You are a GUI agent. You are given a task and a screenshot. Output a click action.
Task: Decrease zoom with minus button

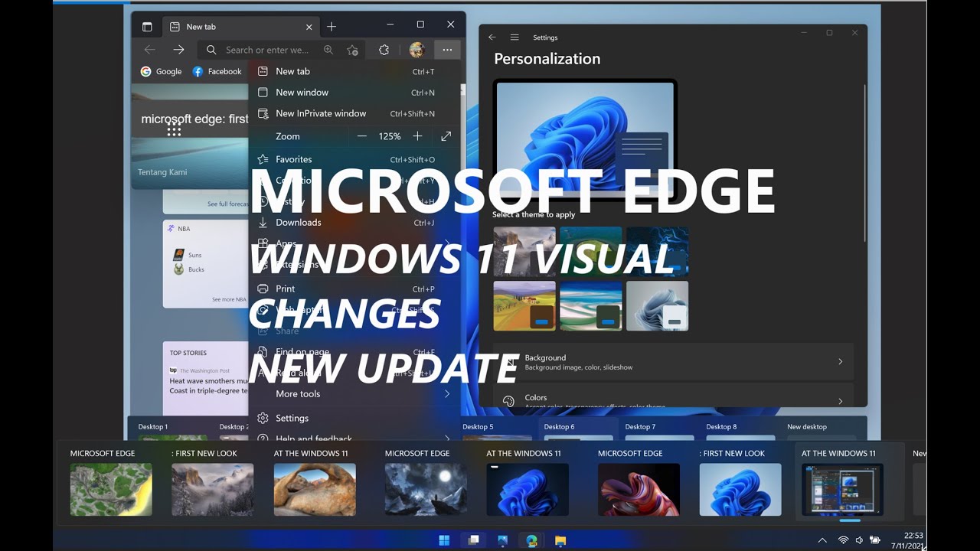coord(362,136)
